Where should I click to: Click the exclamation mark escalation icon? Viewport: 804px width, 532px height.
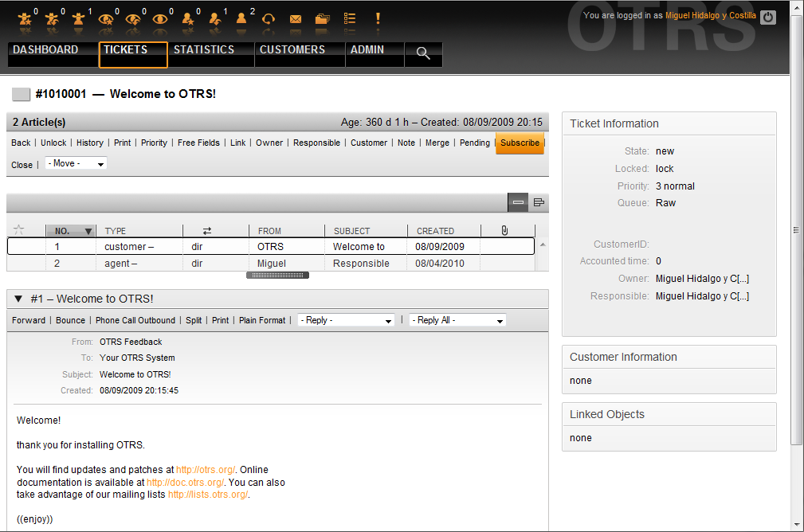378,18
